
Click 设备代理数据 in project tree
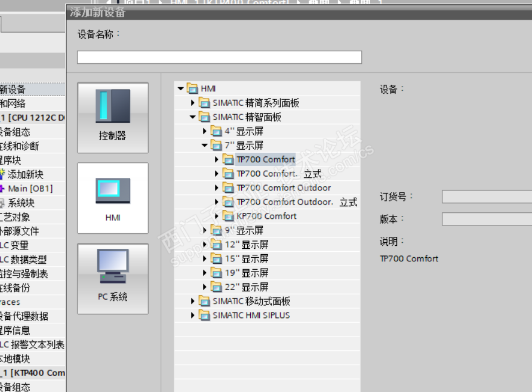24,316
